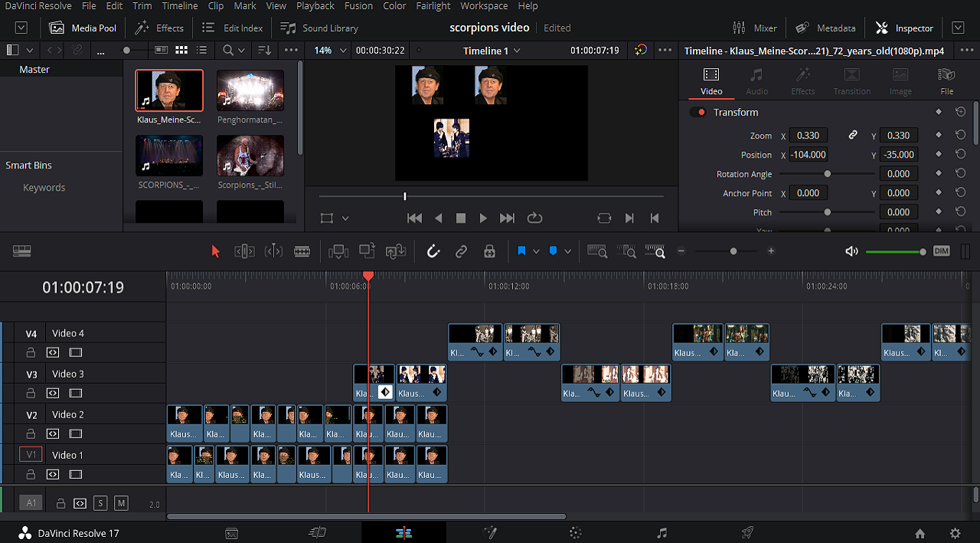The height and width of the screenshot is (543, 980).
Task: Open the Playback menu
Action: pyautogui.click(x=315, y=6)
